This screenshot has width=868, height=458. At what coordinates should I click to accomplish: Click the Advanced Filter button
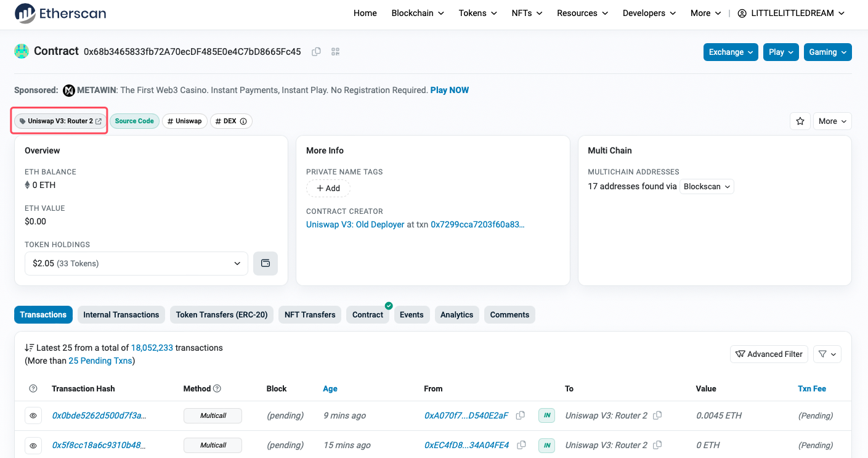pos(769,354)
